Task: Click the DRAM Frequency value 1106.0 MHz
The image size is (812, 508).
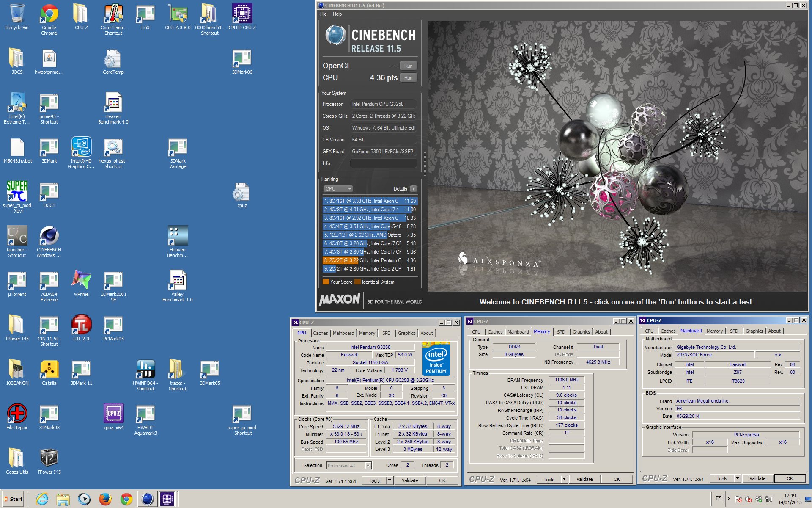Action: [566, 380]
